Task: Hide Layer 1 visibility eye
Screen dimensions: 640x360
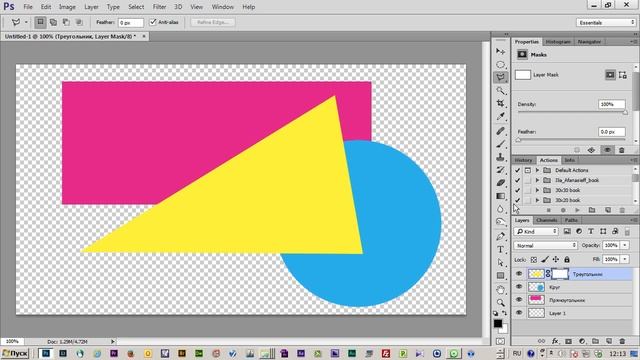Action: (x=519, y=313)
